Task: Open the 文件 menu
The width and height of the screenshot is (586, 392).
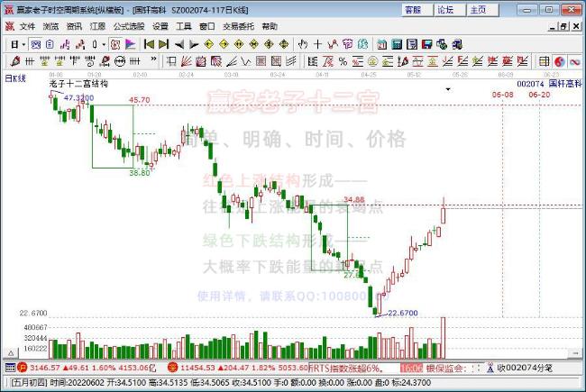Action: coord(27,26)
